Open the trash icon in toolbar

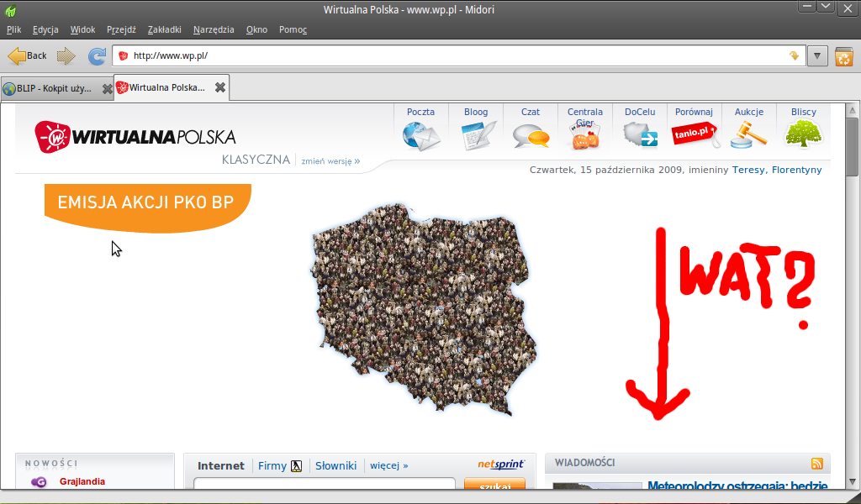click(x=843, y=56)
